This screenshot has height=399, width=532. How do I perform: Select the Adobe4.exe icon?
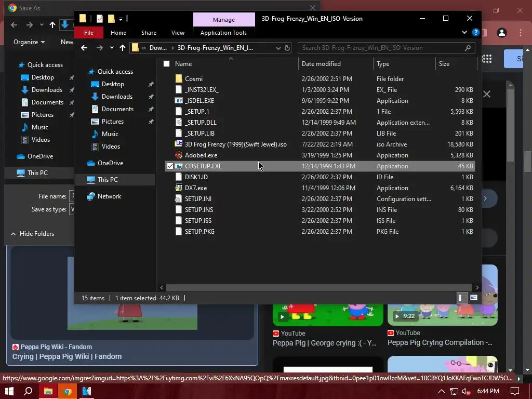(179, 155)
